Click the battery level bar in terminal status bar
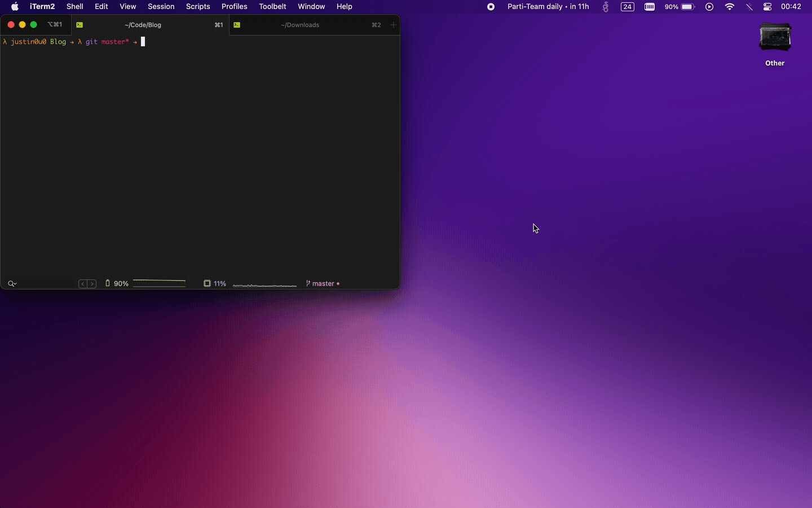This screenshot has height=508, width=812. 160,283
